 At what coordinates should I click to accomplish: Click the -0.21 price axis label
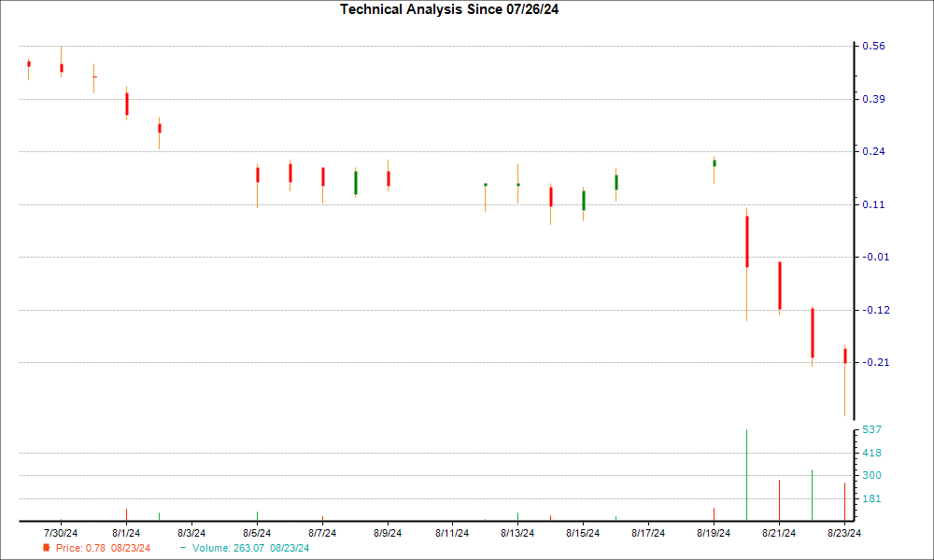pos(874,362)
